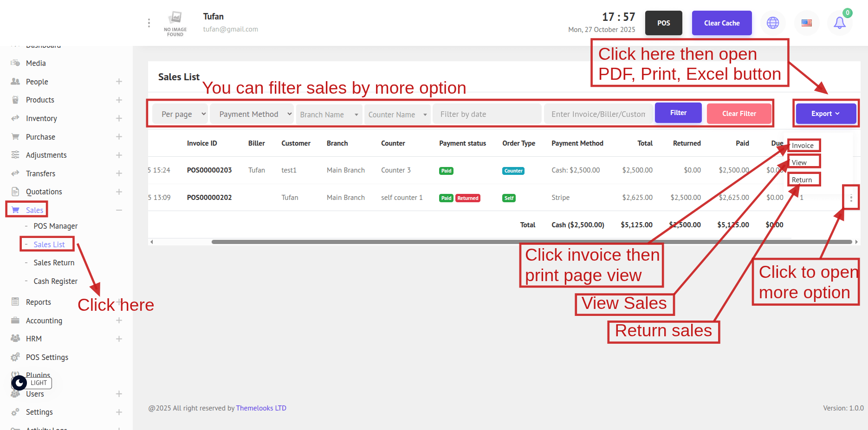Open row options three-dot icon
Screen dimensions: 868x430
coord(851,198)
